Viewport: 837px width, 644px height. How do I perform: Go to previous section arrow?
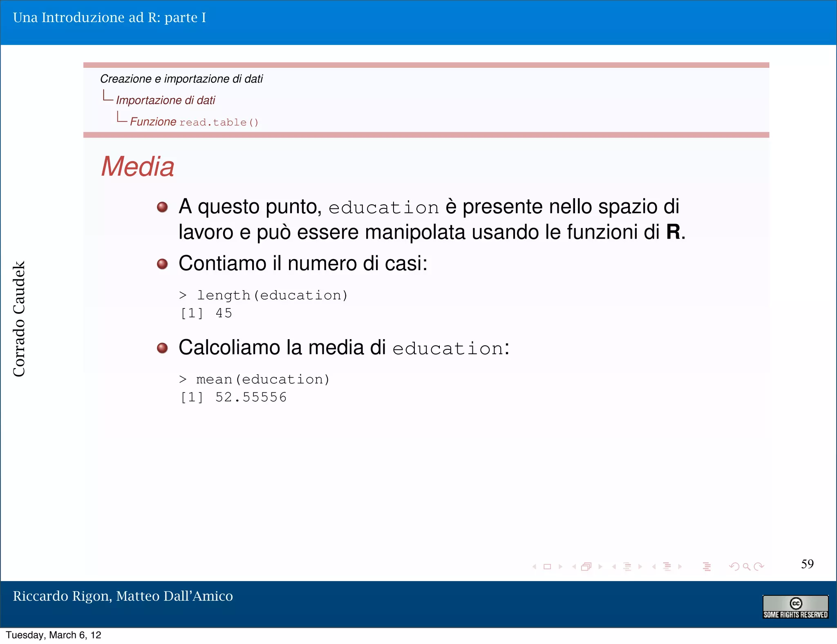654,566
